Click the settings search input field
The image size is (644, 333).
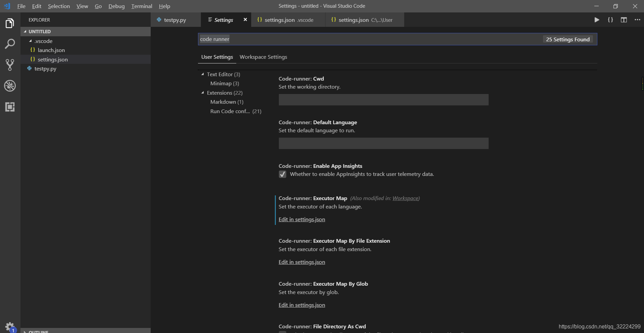[336, 39]
